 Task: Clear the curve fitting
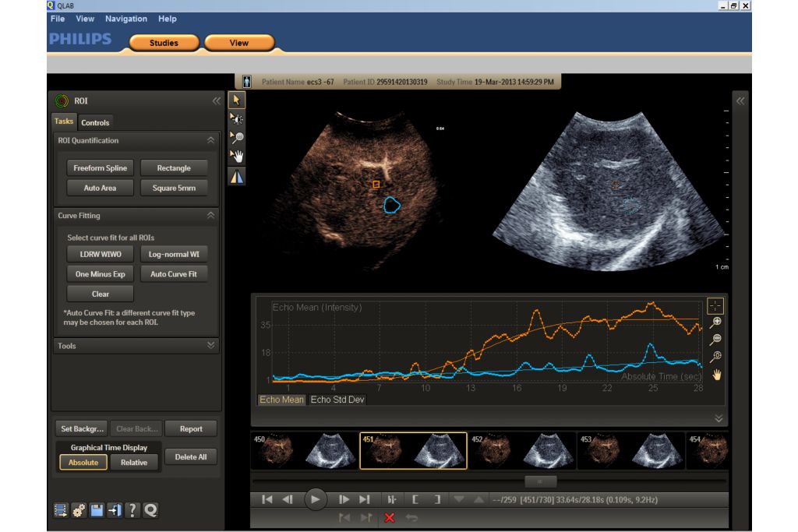click(101, 294)
